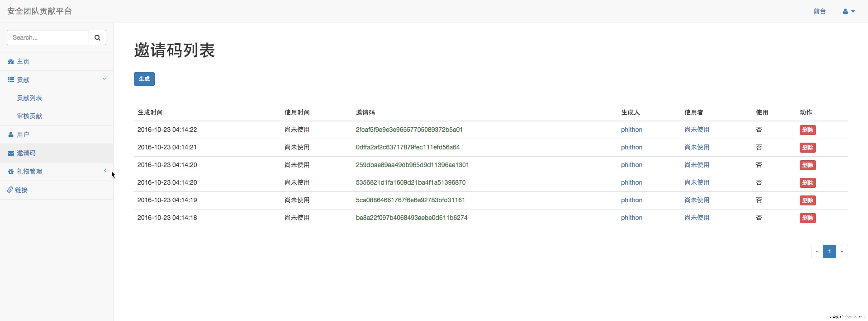Click invitation code 2fcaf5f9e9e3e96557705089372b5a01

pyautogui.click(x=409, y=130)
